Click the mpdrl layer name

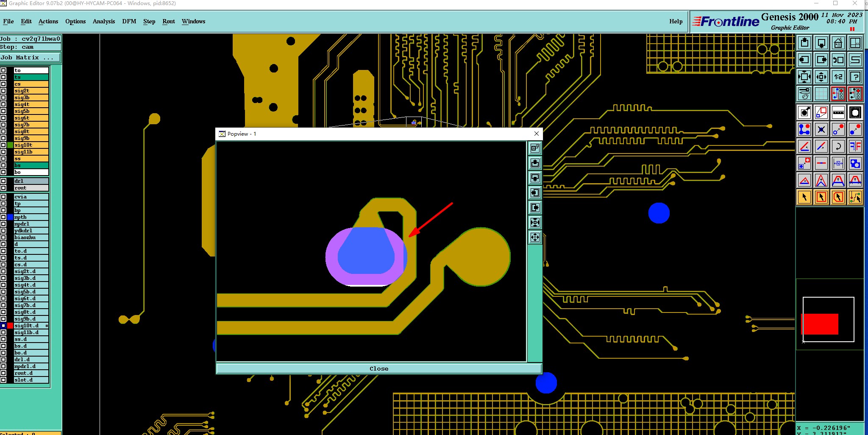coord(31,224)
